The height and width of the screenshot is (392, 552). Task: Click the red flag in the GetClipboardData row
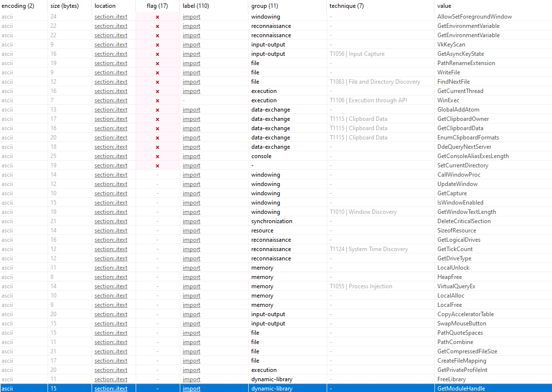click(157, 128)
